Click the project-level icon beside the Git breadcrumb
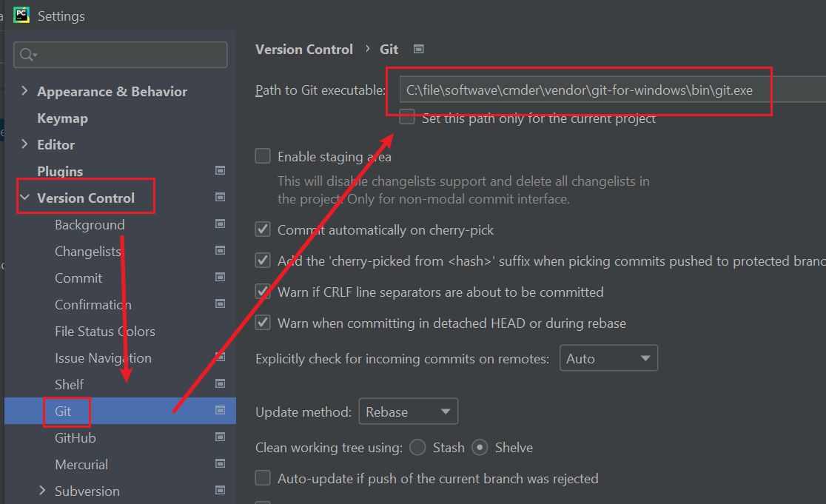Screen dimensions: 826x504 tap(419, 49)
